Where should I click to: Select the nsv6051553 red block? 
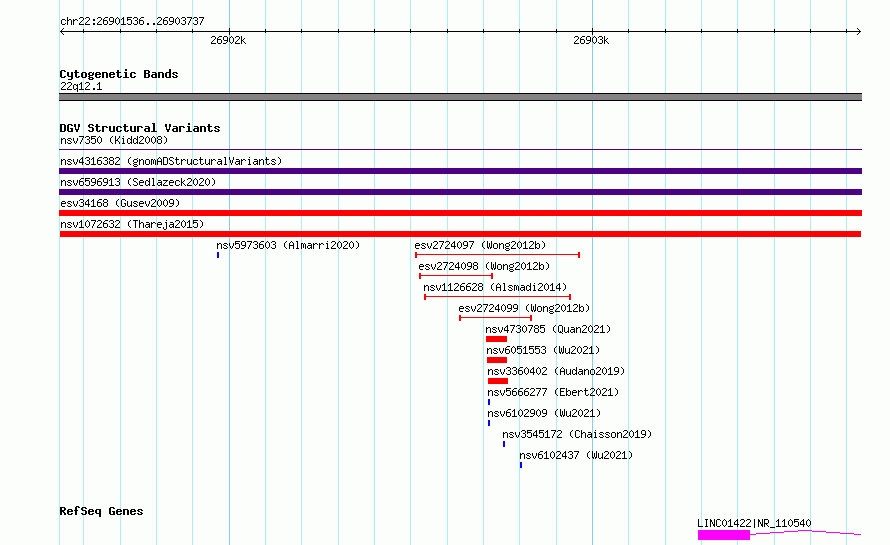click(x=497, y=360)
